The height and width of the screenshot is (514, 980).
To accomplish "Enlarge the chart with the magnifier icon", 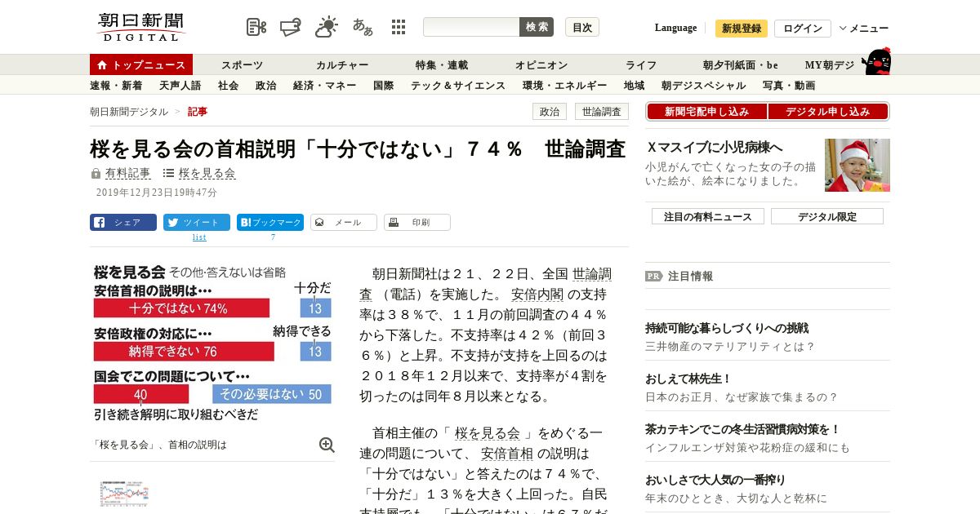I will [x=327, y=445].
